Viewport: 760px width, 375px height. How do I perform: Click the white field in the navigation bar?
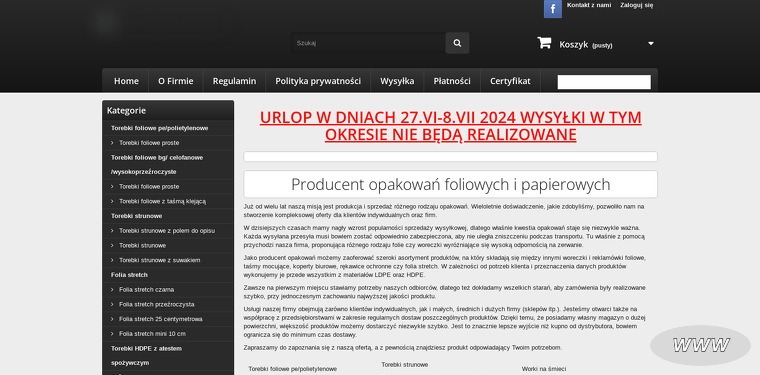click(604, 82)
